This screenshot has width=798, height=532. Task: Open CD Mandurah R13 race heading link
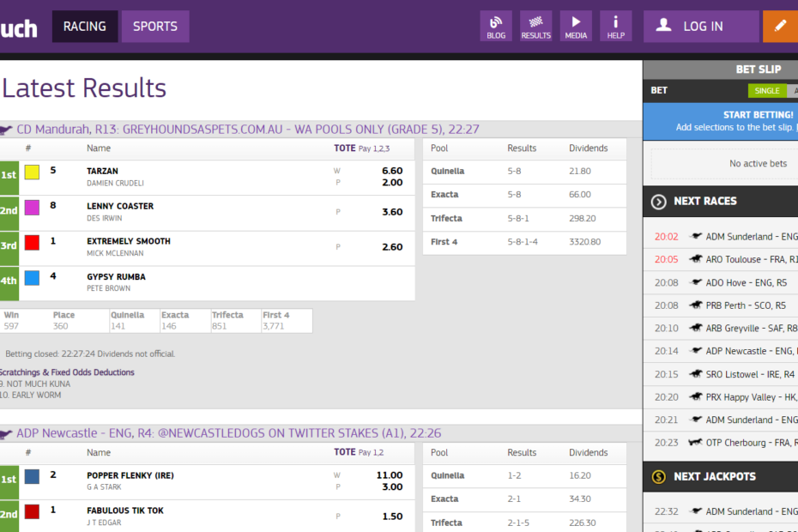(248, 130)
